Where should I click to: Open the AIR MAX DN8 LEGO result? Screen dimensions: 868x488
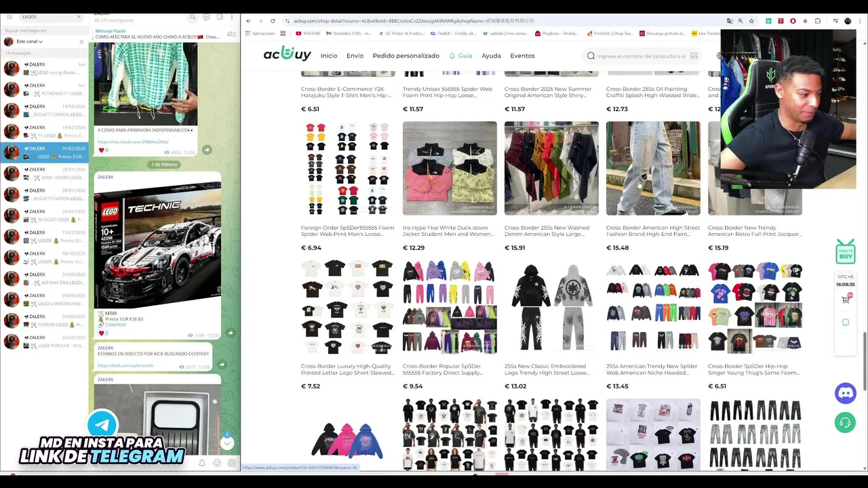coord(45,279)
